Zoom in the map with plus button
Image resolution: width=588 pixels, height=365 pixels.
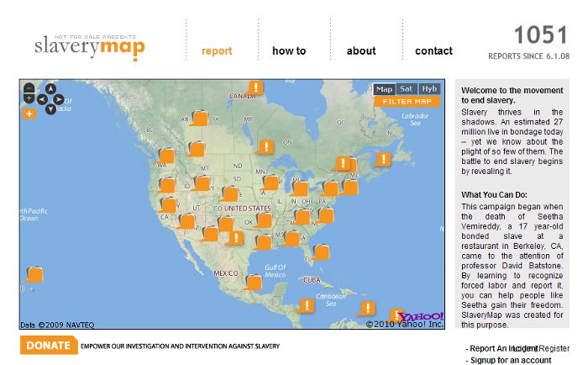29,98
